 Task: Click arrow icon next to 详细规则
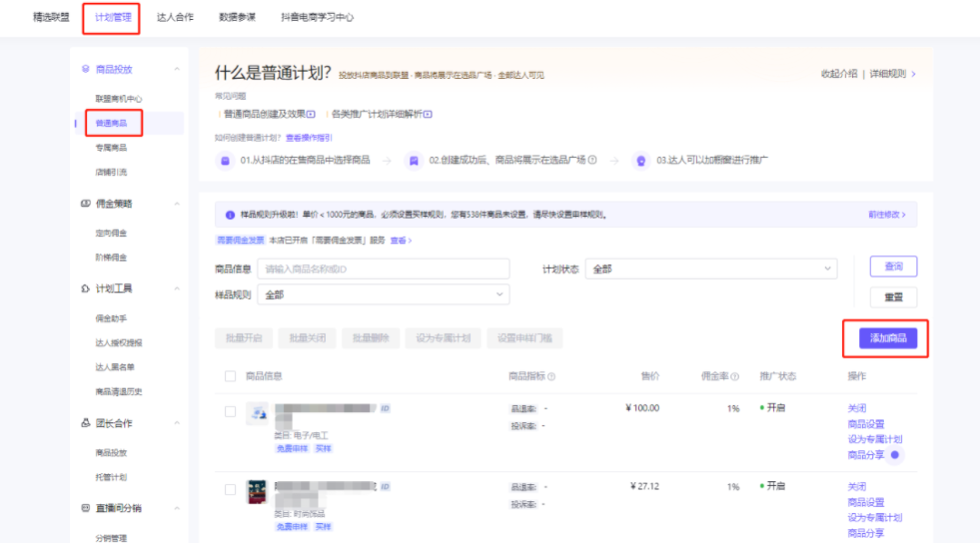coord(914,74)
